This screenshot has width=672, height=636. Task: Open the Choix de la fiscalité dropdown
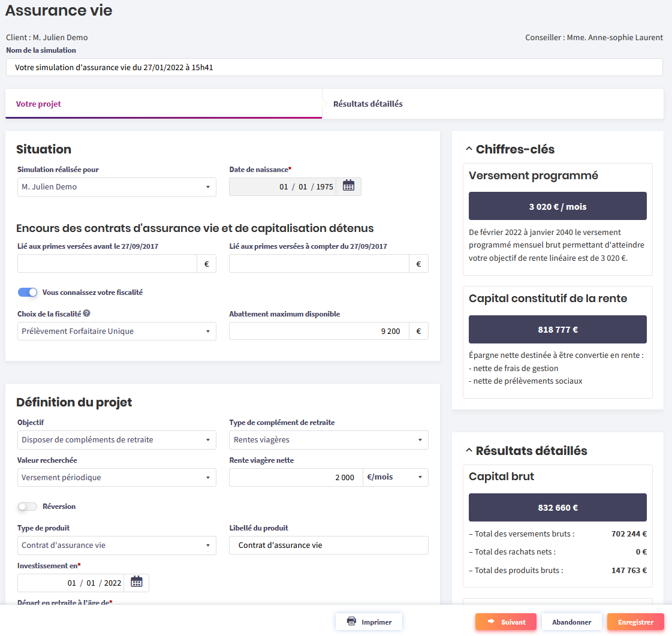coord(116,331)
